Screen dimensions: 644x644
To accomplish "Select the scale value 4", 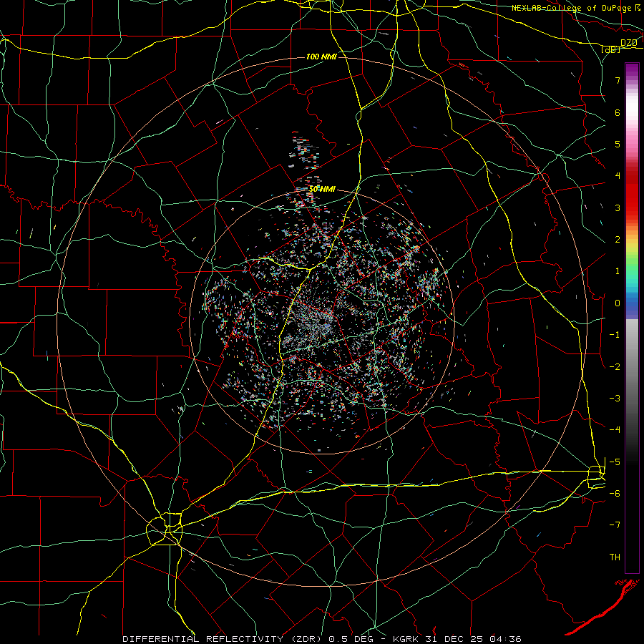I will [x=618, y=176].
